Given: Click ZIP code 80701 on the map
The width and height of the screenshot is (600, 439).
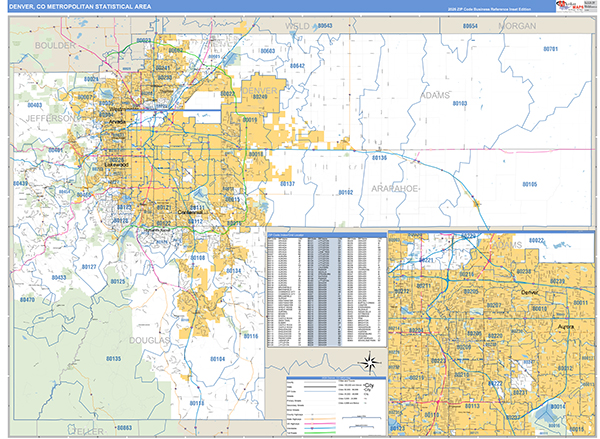Looking at the screenshot, I should click(549, 48).
